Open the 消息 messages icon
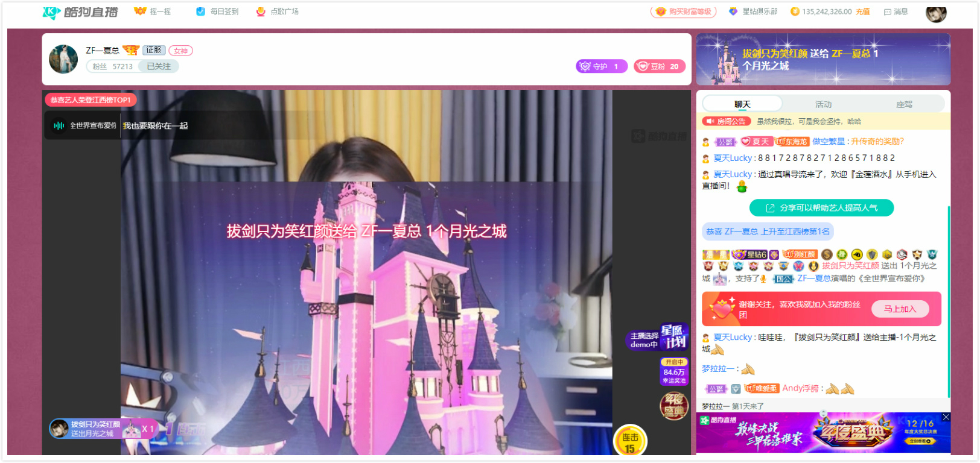This screenshot has width=980, height=463. point(896,11)
